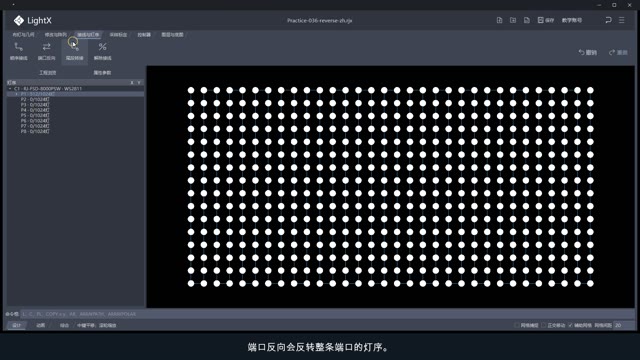The height and width of the screenshot is (360, 640).
Task: Click the top-left LED dot in canvas
Action: pos(191,90)
